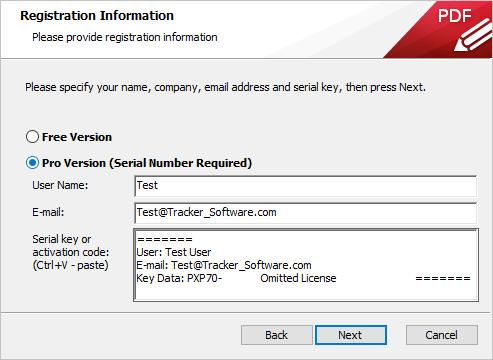Click the E-mail: label
This screenshot has height=360, width=493.
coord(48,212)
